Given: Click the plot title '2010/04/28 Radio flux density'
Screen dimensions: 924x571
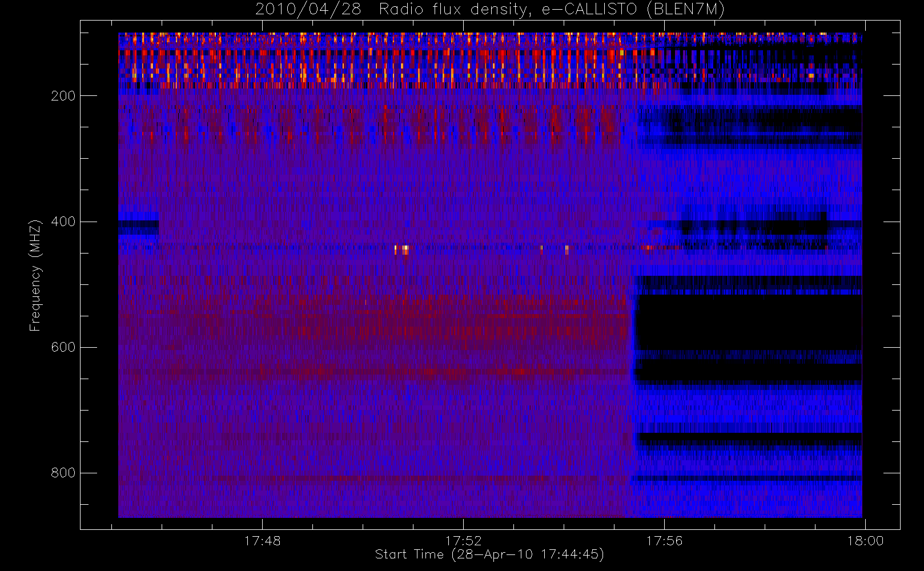Looking at the screenshot, I should tap(490, 10).
